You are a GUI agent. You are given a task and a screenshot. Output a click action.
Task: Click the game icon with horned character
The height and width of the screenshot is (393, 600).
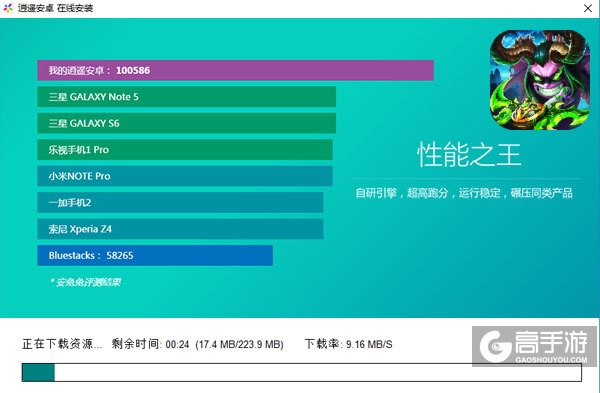(540, 80)
